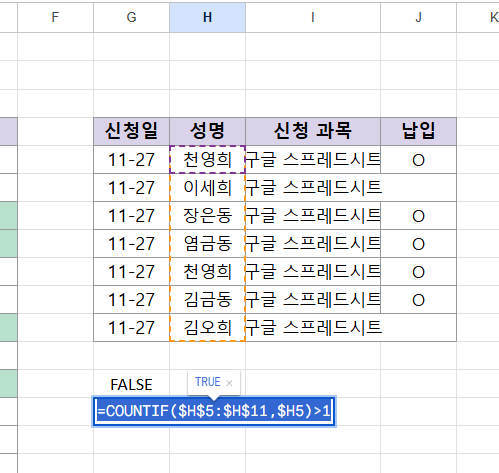Select the 이세희 name cell
Viewport: 499px width, 473px height.
tap(207, 188)
